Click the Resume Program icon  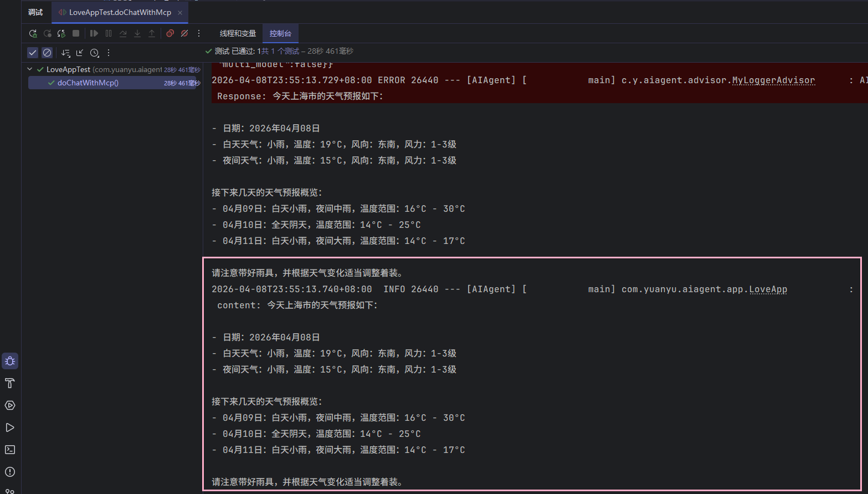click(94, 34)
